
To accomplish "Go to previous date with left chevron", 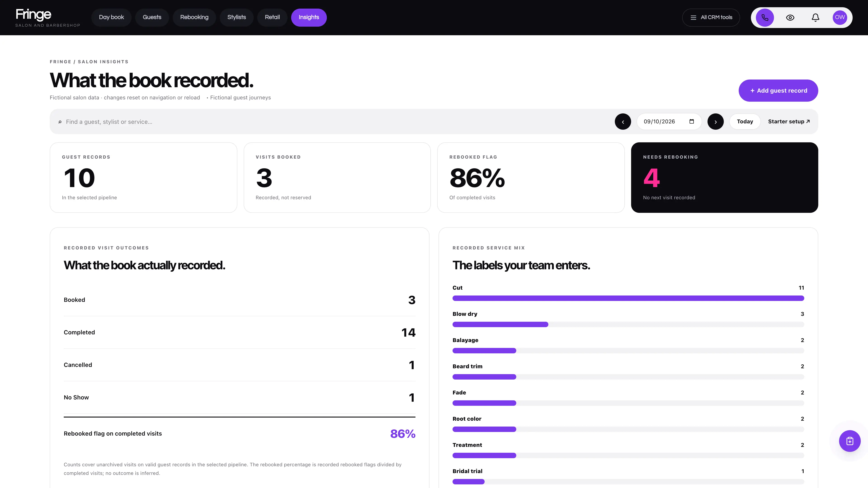I will [x=623, y=122].
